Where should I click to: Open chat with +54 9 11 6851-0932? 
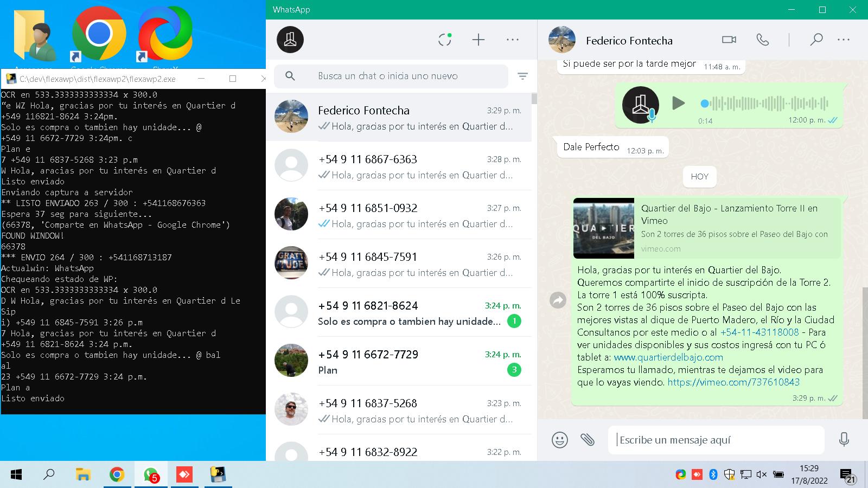[x=399, y=215]
